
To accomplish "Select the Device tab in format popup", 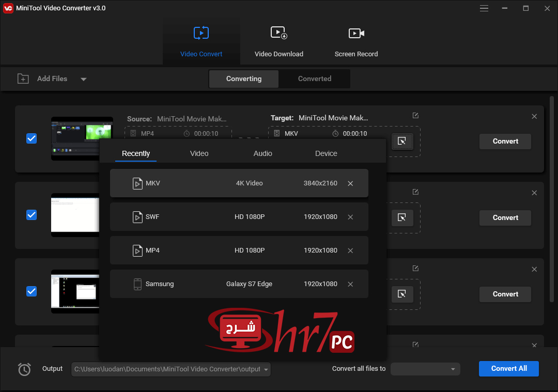I will tap(326, 153).
